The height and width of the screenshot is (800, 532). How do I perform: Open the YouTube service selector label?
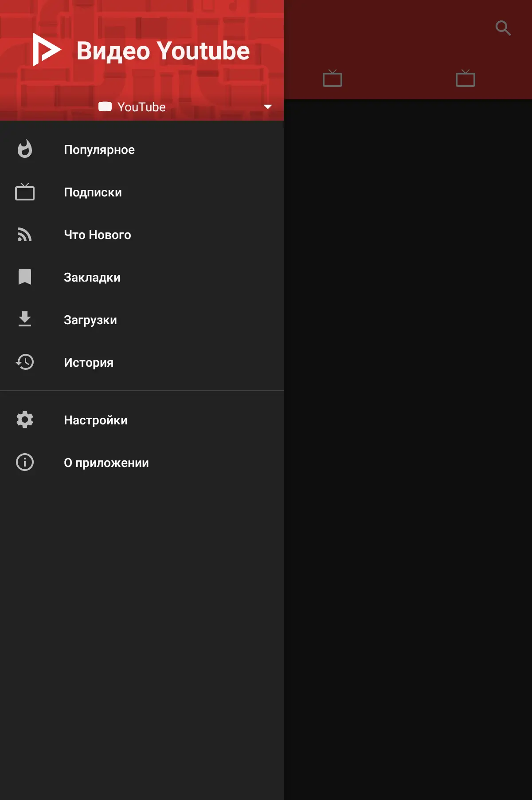point(132,107)
